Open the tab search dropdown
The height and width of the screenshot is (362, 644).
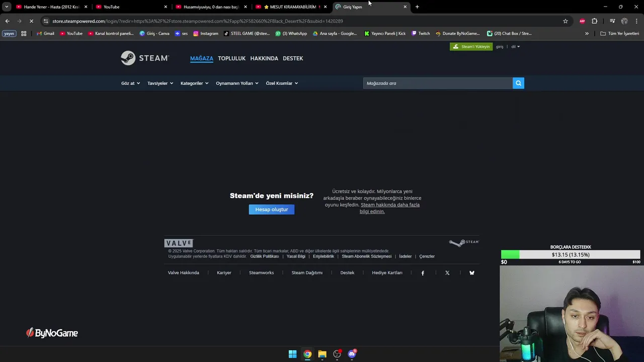(7, 7)
